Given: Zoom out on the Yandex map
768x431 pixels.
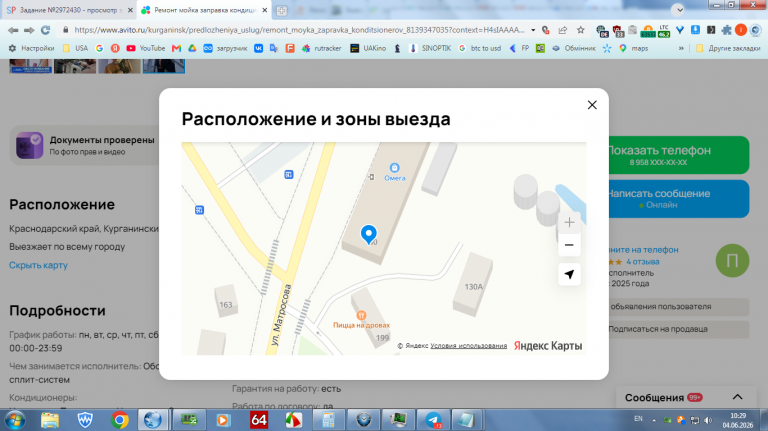Looking at the screenshot, I should tap(569, 245).
